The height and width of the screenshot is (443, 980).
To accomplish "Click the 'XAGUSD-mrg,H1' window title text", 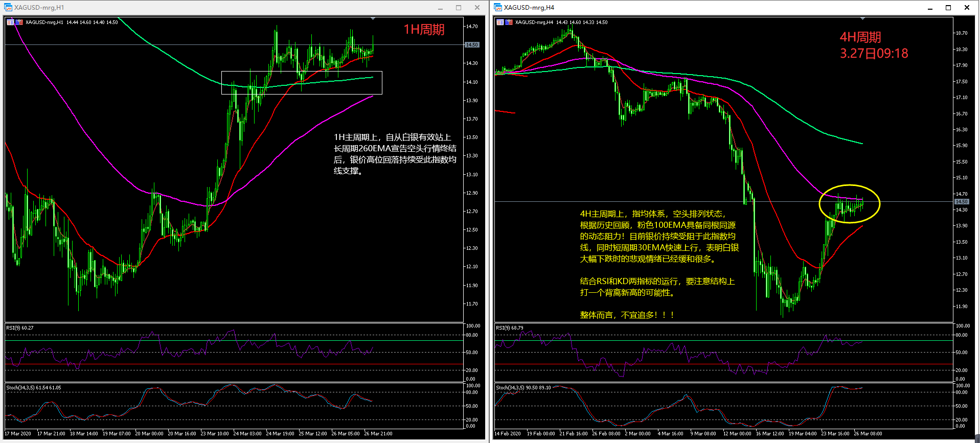I will tap(39, 8).
